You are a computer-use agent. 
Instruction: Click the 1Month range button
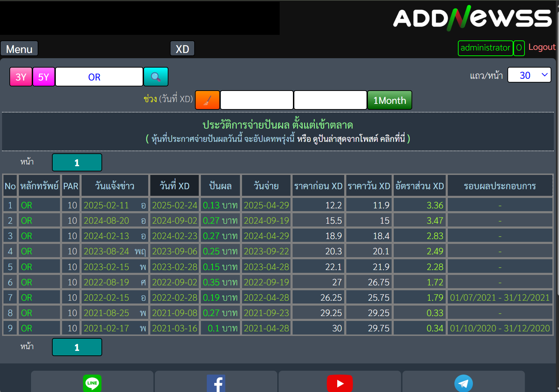tap(390, 100)
